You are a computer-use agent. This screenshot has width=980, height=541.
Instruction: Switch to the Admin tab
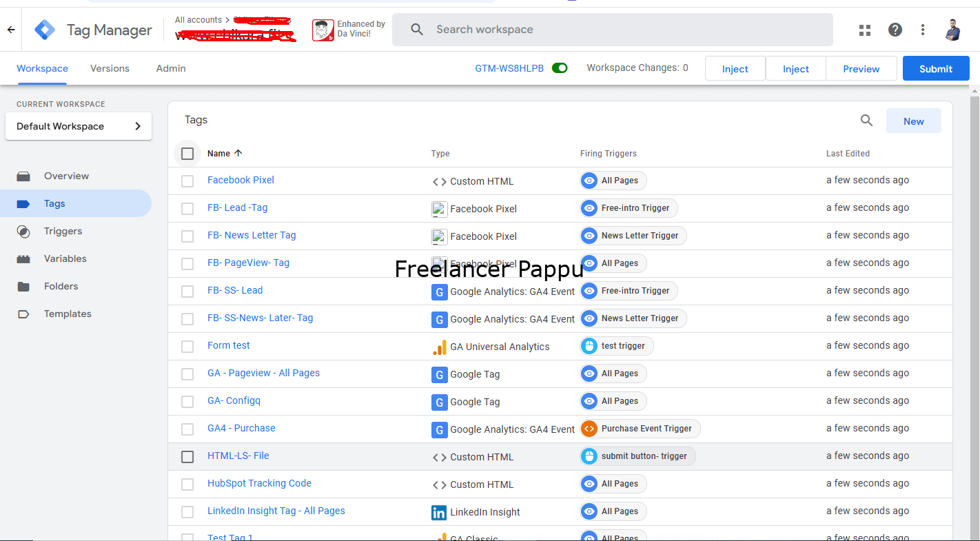click(171, 69)
